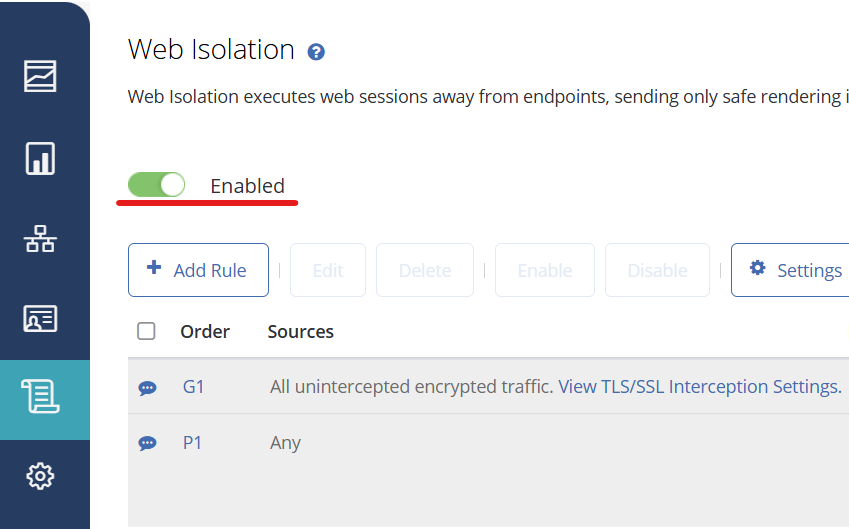Click the Edit rule button

tap(328, 270)
